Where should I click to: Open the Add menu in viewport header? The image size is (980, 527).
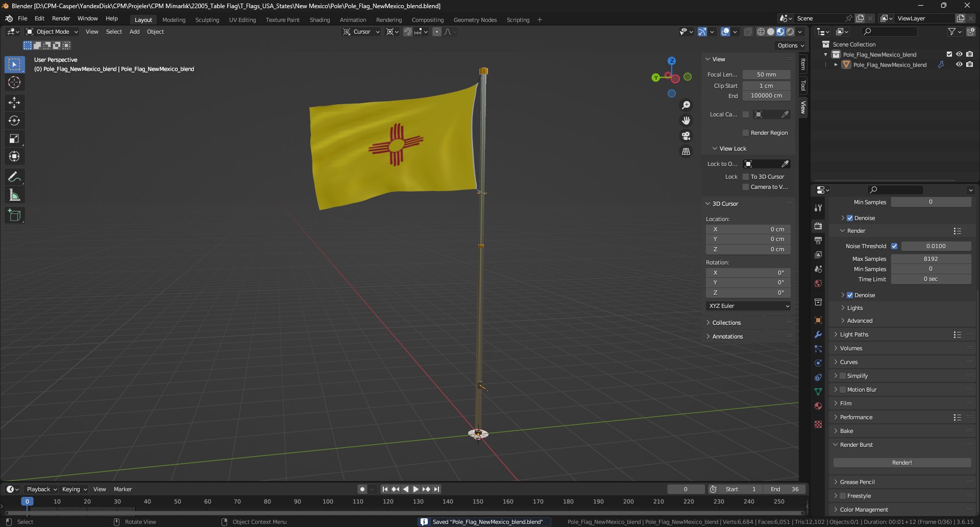click(134, 32)
